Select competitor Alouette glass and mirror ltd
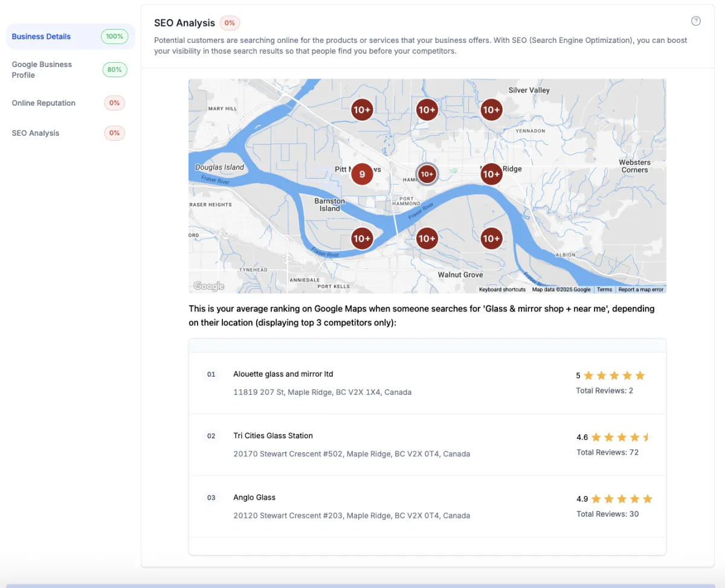The width and height of the screenshot is (725, 588). [x=283, y=374]
